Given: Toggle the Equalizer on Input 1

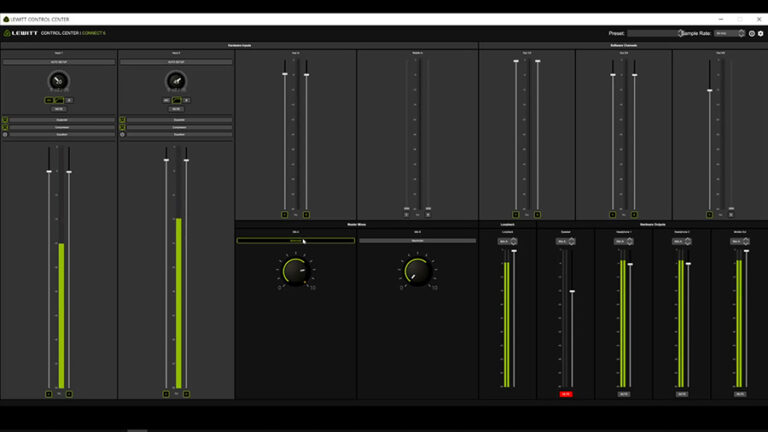Looking at the screenshot, I should [x=5, y=134].
